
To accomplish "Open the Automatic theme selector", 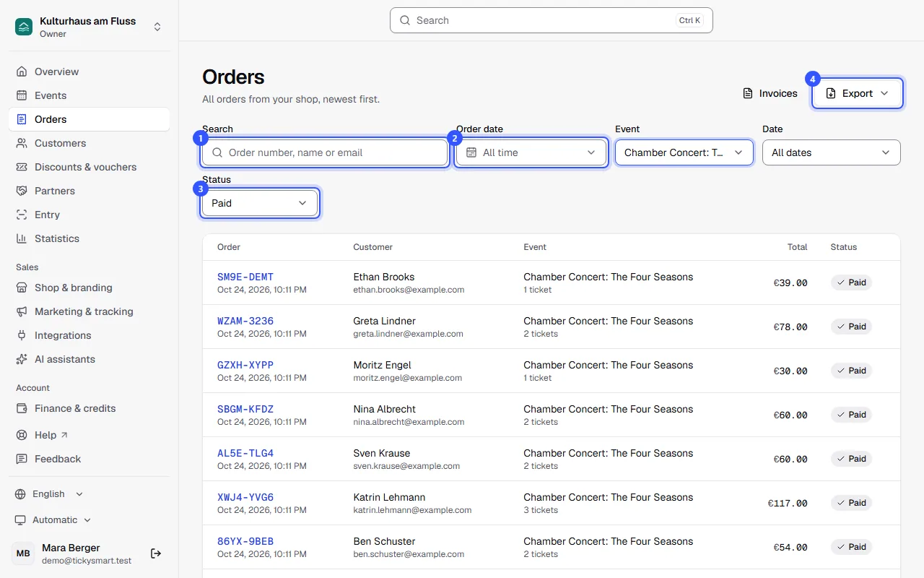I will coord(53,520).
